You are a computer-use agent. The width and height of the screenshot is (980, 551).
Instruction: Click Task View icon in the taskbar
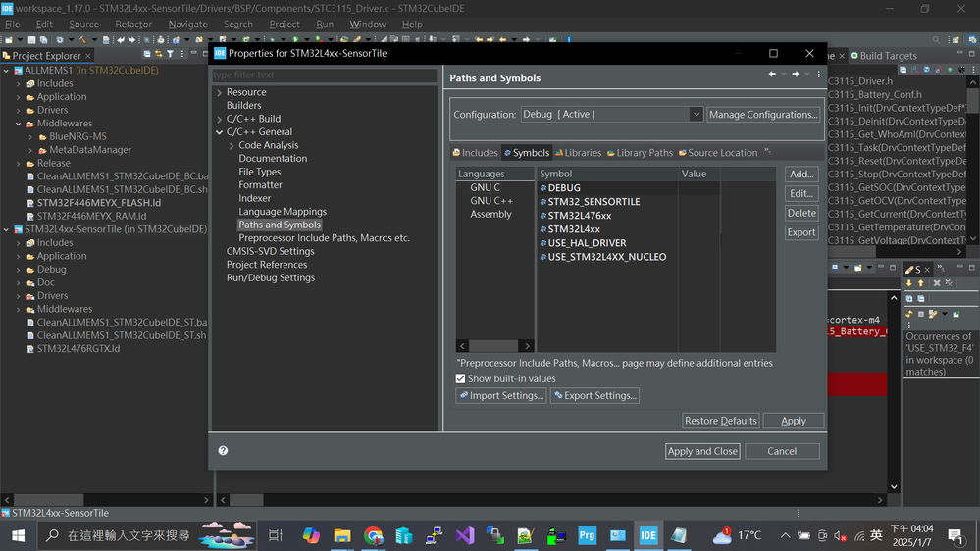pyautogui.click(x=275, y=535)
